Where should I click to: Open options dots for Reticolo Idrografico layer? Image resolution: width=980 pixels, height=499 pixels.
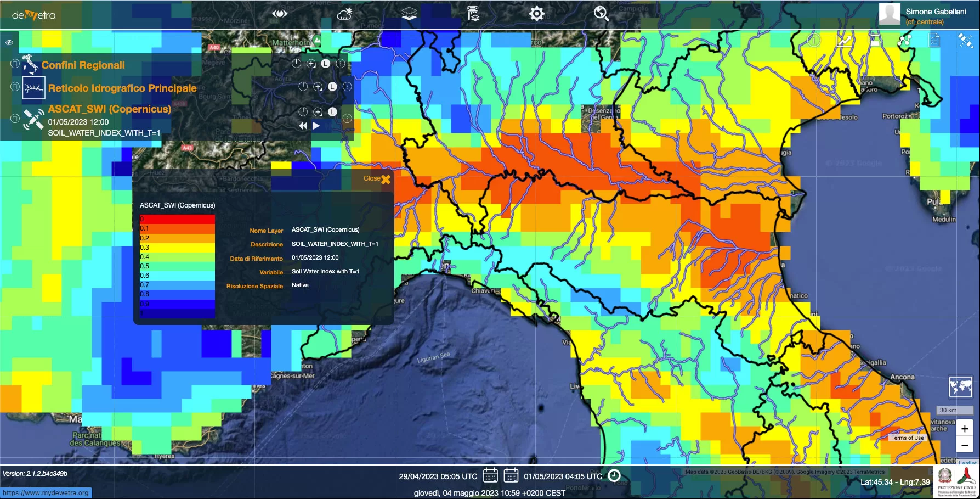[x=347, y=87]
